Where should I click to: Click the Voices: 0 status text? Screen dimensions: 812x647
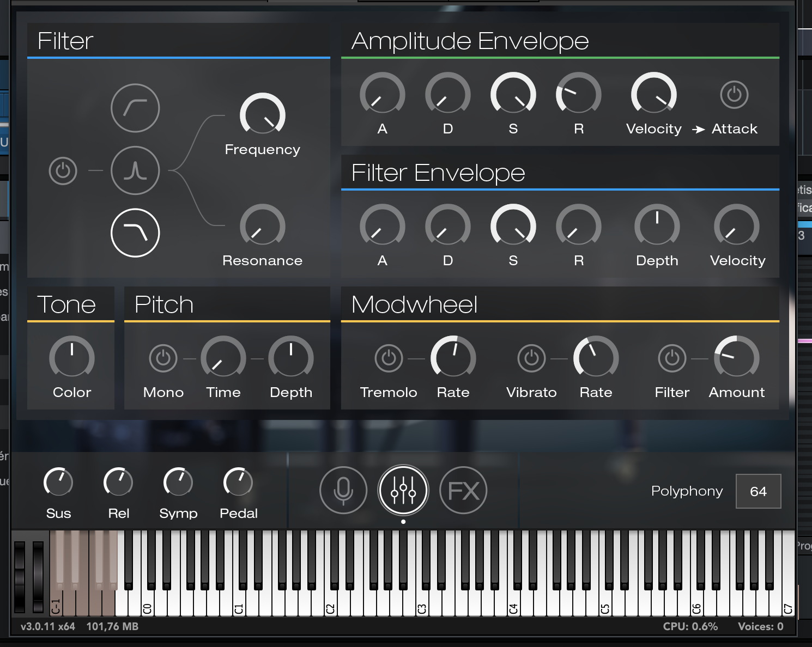point(761,626)
